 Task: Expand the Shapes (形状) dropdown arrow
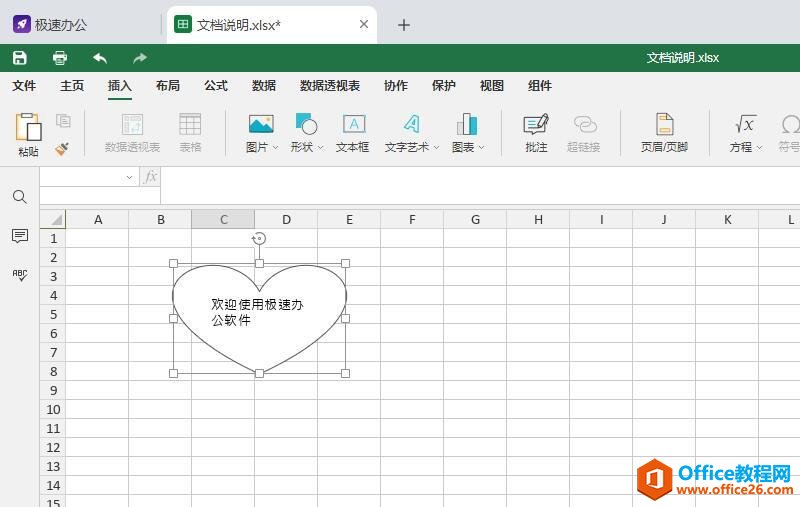[320, 147]
